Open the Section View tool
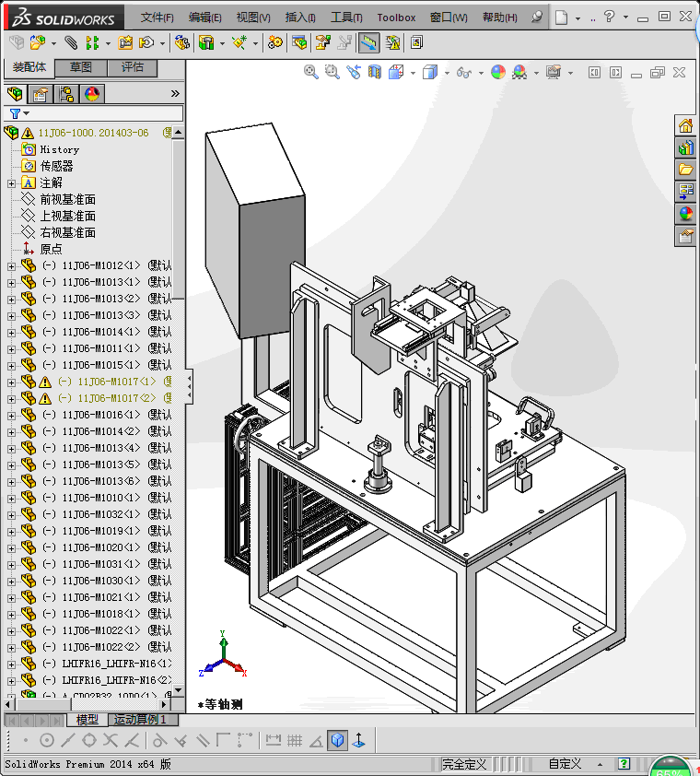This screenshot has width=700, height=776. pos(375,72)
